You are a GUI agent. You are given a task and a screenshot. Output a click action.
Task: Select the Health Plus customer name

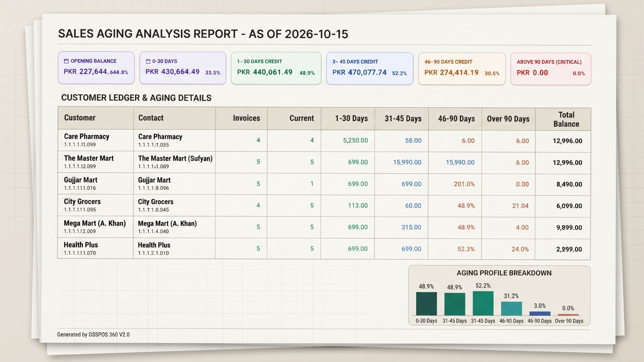81,245
